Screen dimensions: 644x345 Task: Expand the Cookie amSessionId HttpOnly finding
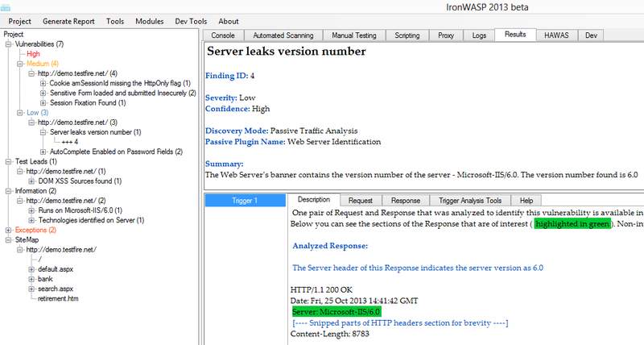[x=43, y=83]
